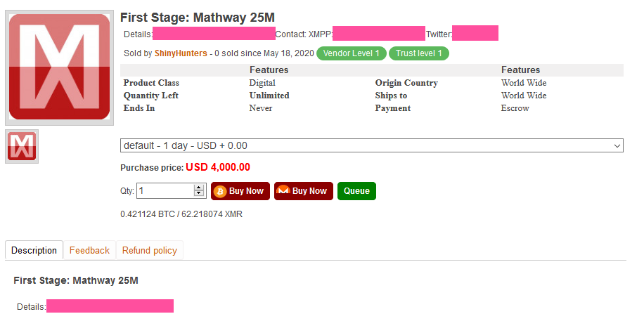
Task: Click the dropdown chevron at the right edge
Action: click(617, 145)
